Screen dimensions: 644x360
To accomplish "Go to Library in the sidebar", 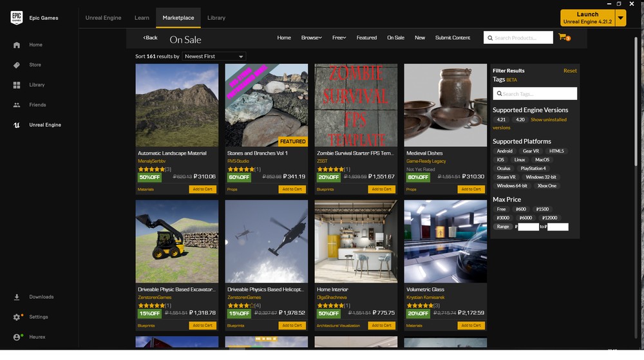I will [x=37, y=85].
